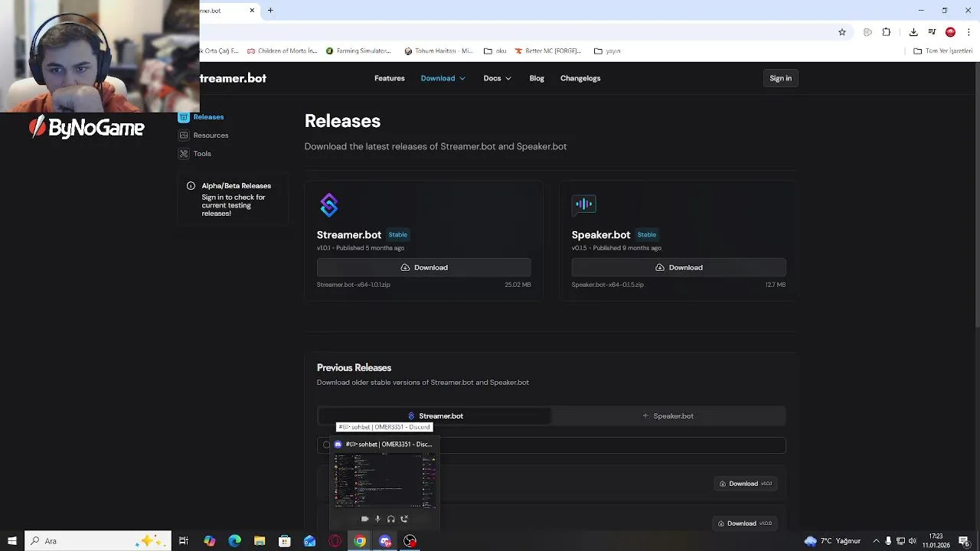Open the Blog nav item

(x=537, y=78)
